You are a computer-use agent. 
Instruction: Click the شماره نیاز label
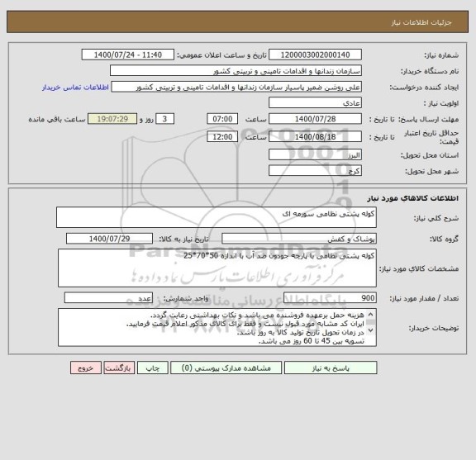441,55
